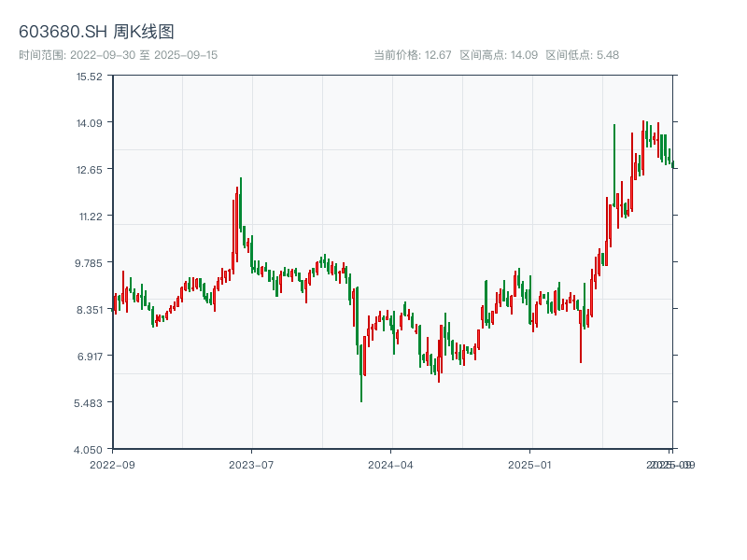Image resolution: width=747 pixels, height=560 pixels.
Task: Click the 14.09 y-axis label
Action: [90, 123]
